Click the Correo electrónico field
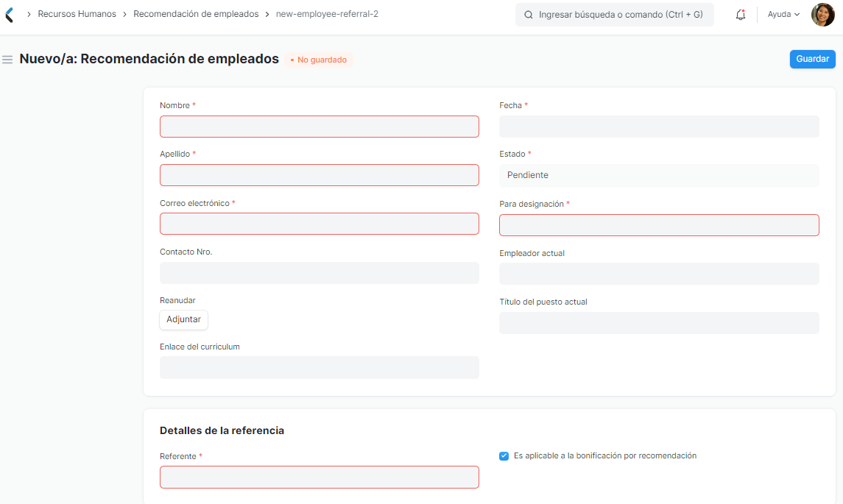This screenshot has height=504, width=843. [x=319, y=223]
